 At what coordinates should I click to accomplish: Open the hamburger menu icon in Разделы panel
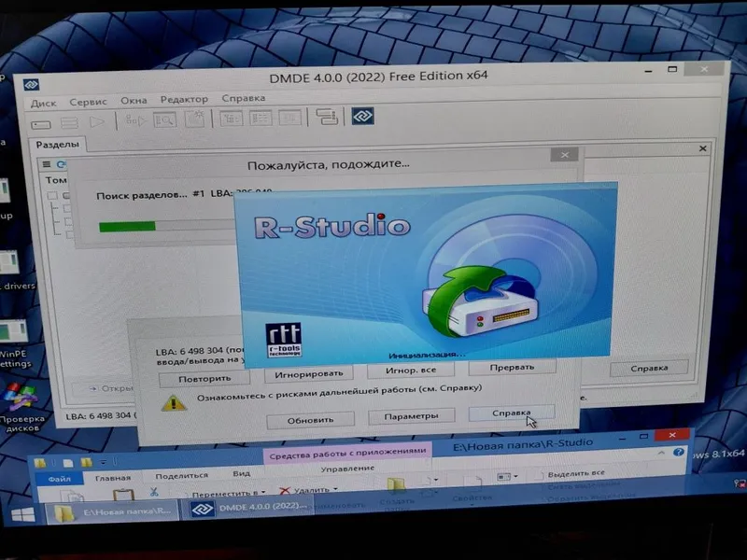pyautogui.click(x=46, y=164)
